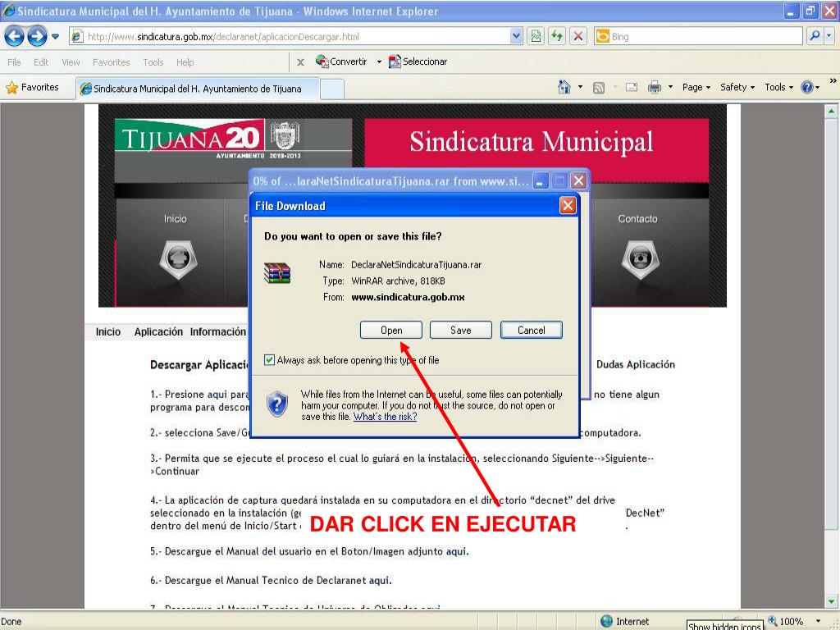Click the Contacto phone icon on webpage
The image size is (840, 630).
coord(640,260)
